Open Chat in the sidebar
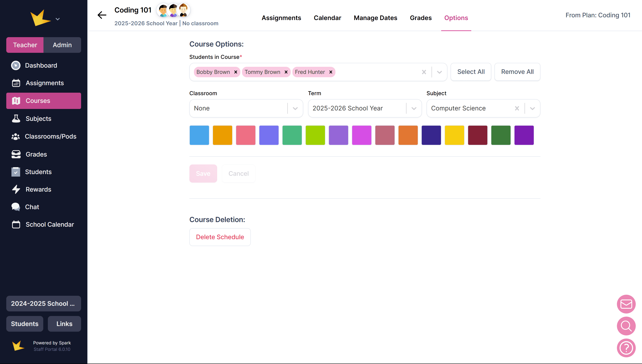The height and width of the screenshot is (364, 642). point(32,207)
